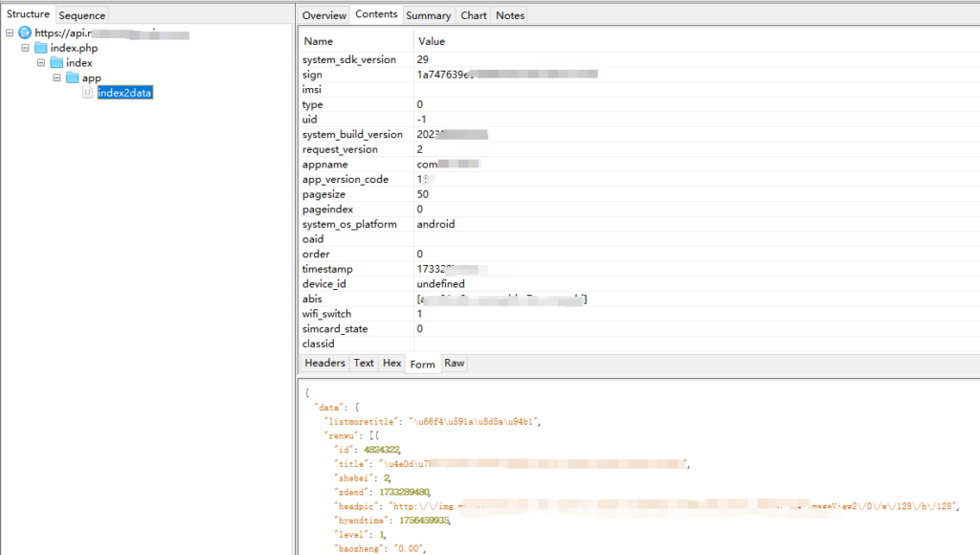Collapse the https://api host tree node
This screenshot has width=980, height=555.
(10, 33)
